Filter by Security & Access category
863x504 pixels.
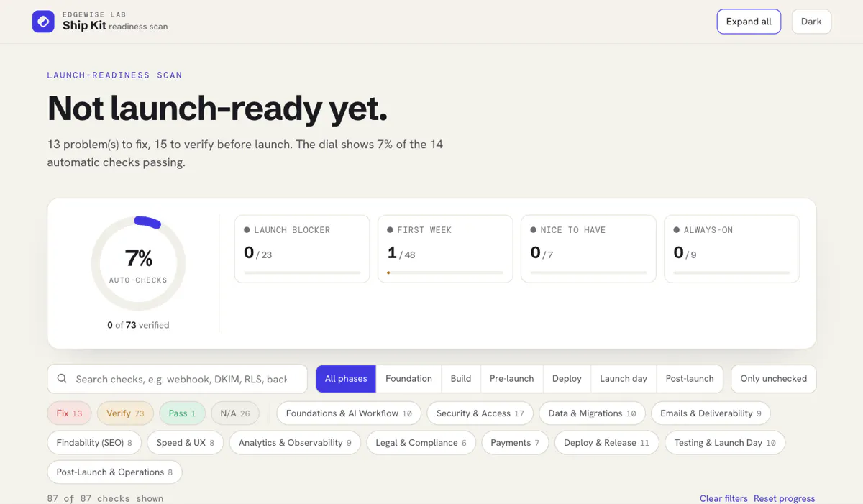pyautogui.click(x=480, y=413)
